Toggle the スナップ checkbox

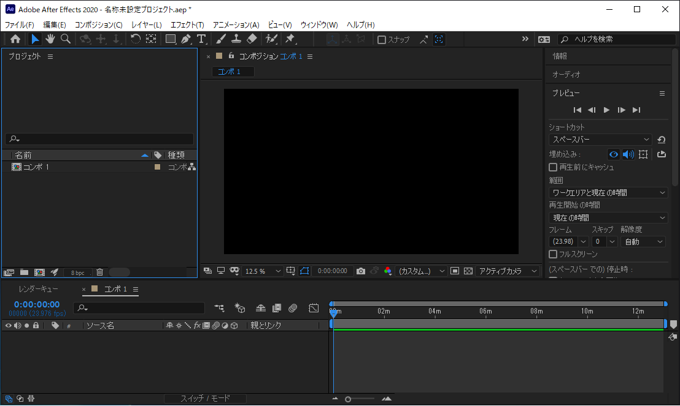coord(382,40)
